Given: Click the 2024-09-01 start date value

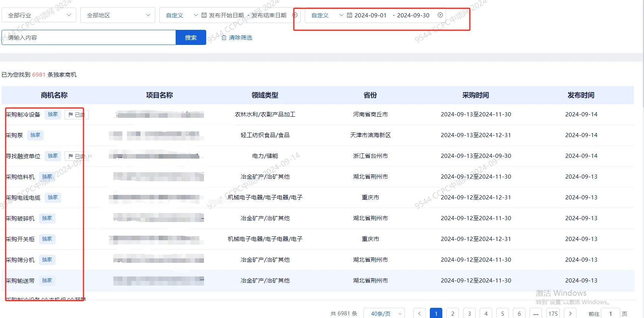Looking at the screenshot, I should [x=371, y=15].
